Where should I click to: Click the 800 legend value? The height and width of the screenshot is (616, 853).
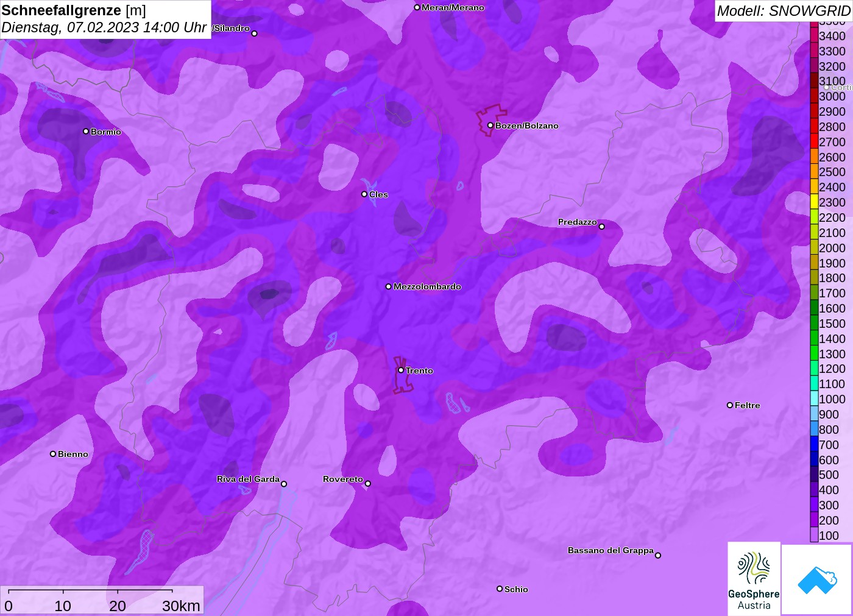pos(829,430)
